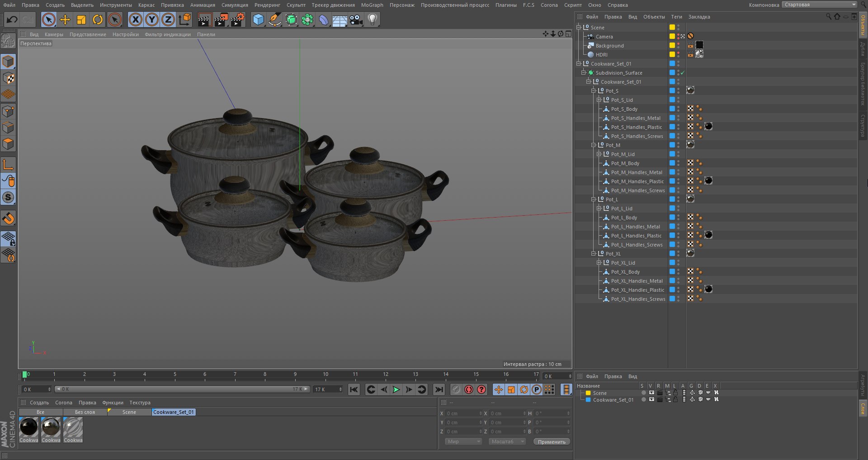Collapse the Pot_XL group
Viewport: 868px width, 460px height.
click(594, 254)
